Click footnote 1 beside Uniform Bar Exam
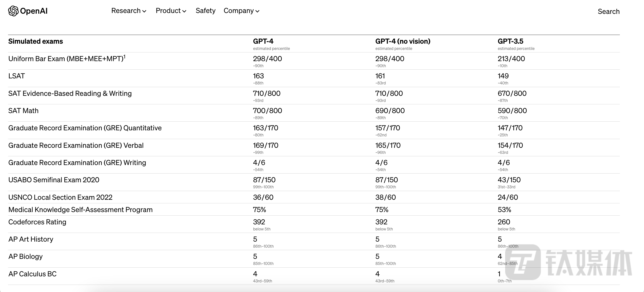 (125, 56)
